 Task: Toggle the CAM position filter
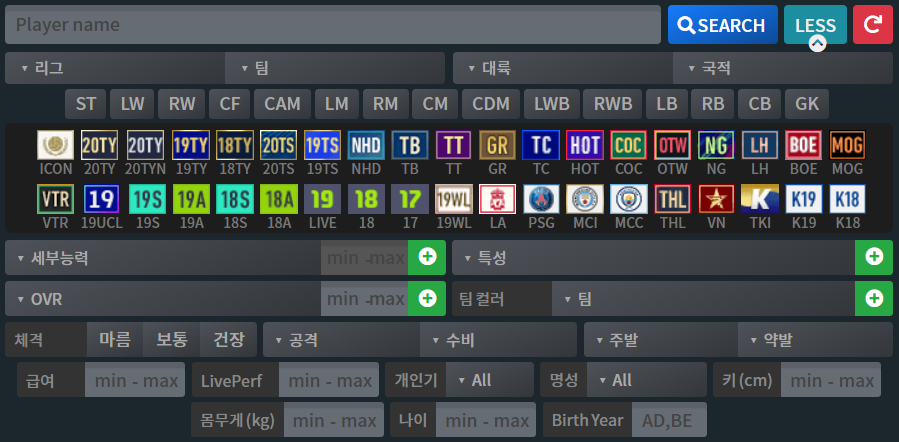pos(282,104)
